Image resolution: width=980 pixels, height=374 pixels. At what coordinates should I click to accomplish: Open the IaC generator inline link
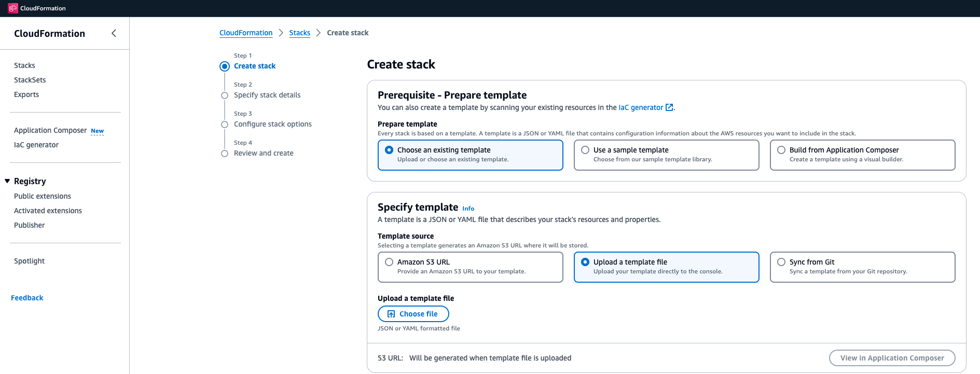coord(641,107)
